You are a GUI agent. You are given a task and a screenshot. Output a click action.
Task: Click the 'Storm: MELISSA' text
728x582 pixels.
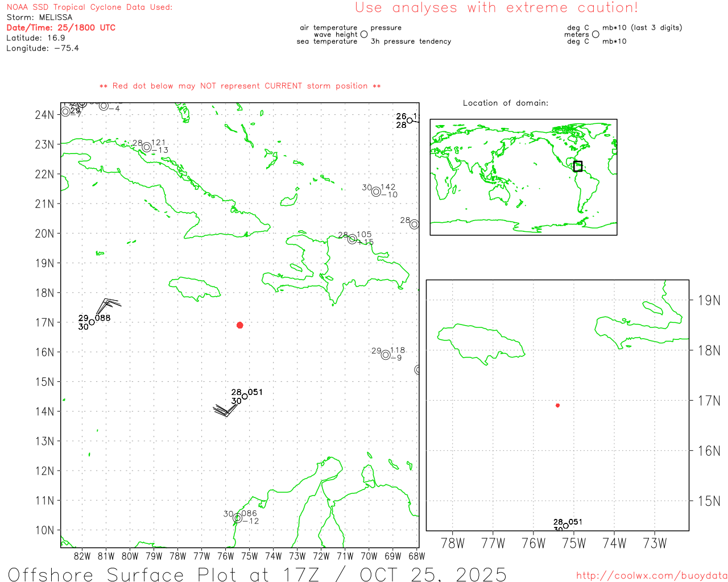pos(39,18)
